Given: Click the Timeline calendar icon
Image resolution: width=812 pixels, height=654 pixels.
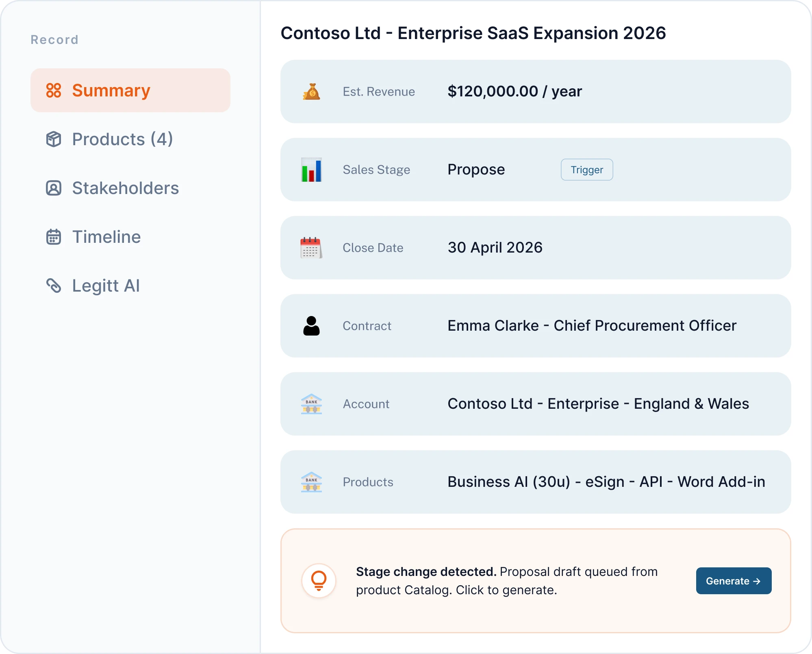Looking at the screenshot, I should click(53, 237).
